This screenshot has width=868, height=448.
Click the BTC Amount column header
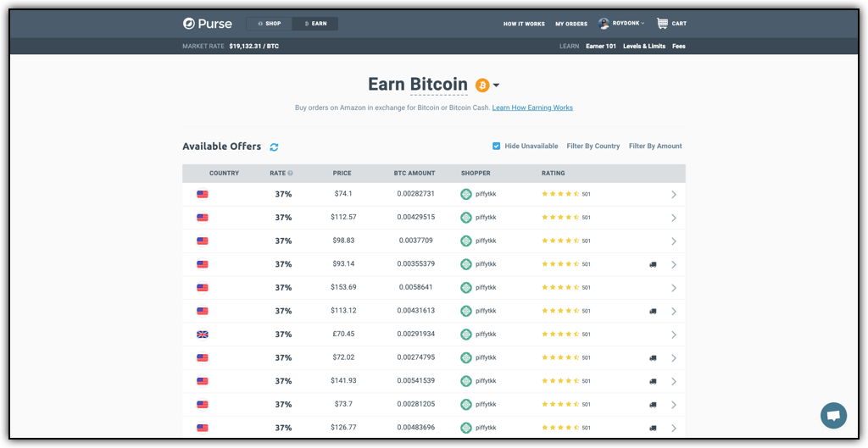pos(415,173)
